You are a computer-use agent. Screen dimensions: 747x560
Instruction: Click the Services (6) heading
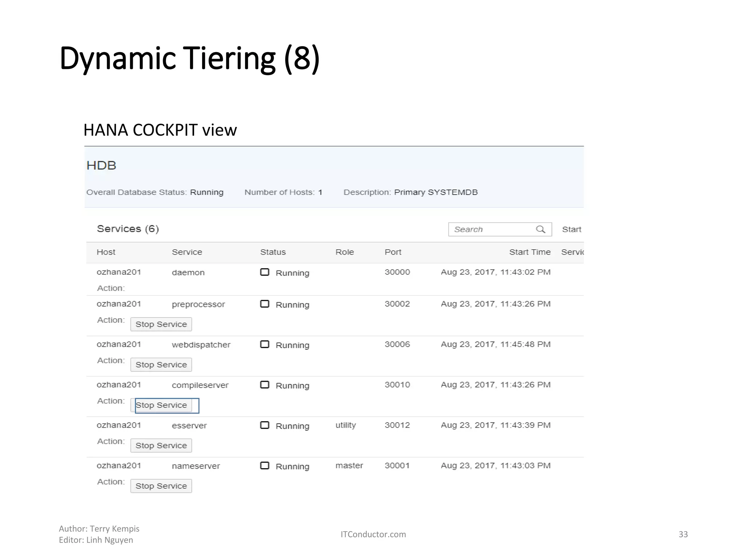tap(128, 229)
